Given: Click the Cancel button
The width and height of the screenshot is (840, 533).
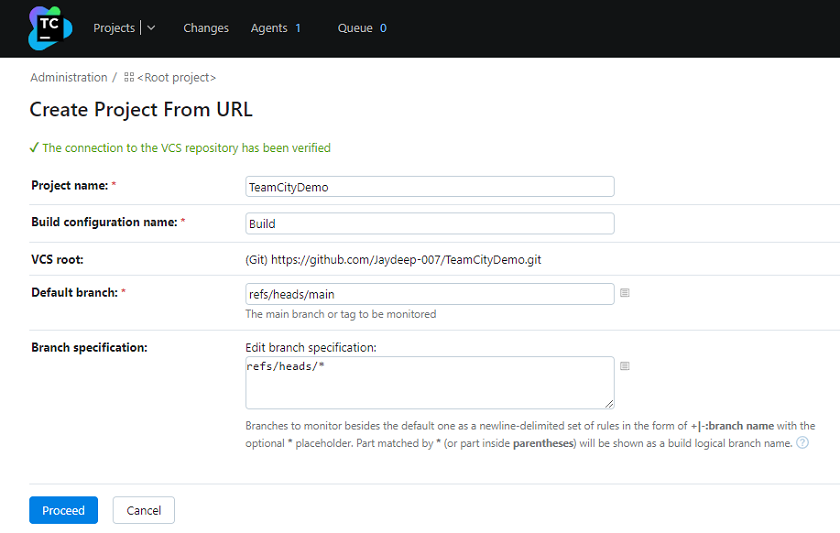Looking at the screenshot, I should pos(144,510).
